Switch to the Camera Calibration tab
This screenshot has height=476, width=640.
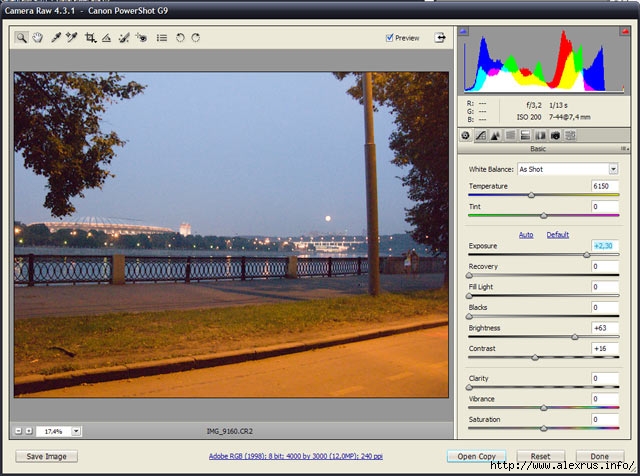[555, 136]
